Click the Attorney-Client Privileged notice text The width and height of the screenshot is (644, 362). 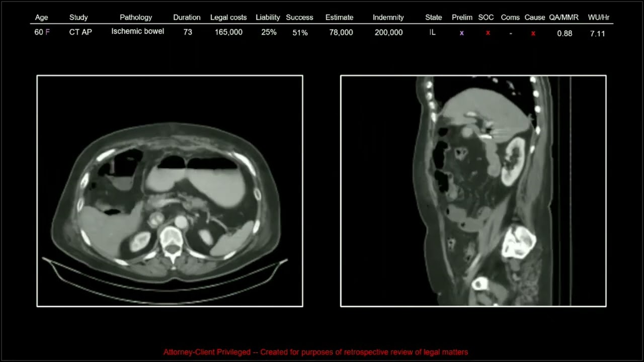(315, 352)
